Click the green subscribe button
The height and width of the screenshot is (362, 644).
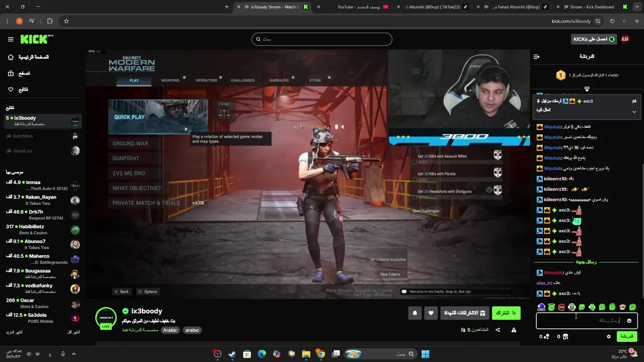tap(506, 313)
